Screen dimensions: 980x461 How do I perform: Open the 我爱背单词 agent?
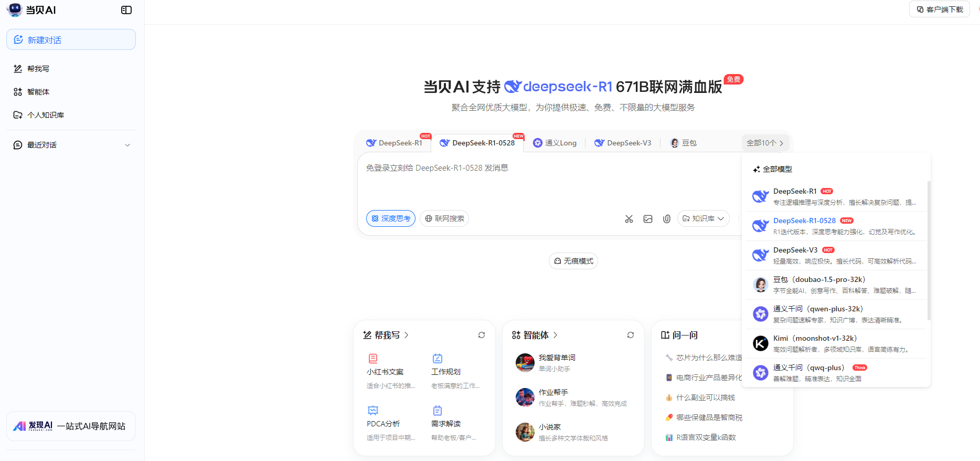pyautogui.click(x=573, y=363)
